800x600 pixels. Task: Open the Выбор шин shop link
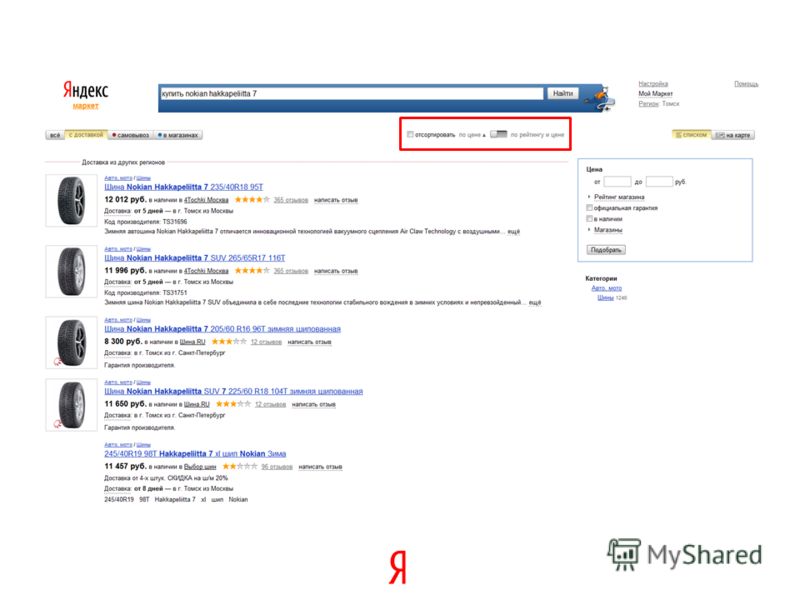(200, 466)
